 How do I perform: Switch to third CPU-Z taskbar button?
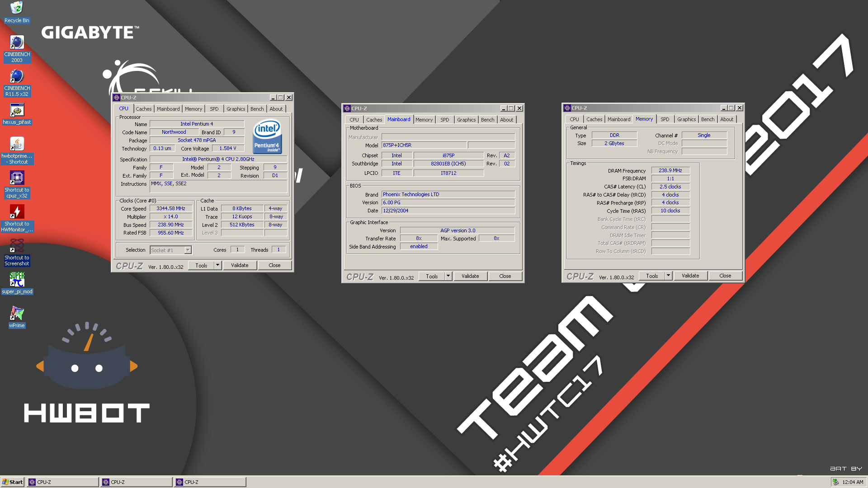click(x=210, y=482)
